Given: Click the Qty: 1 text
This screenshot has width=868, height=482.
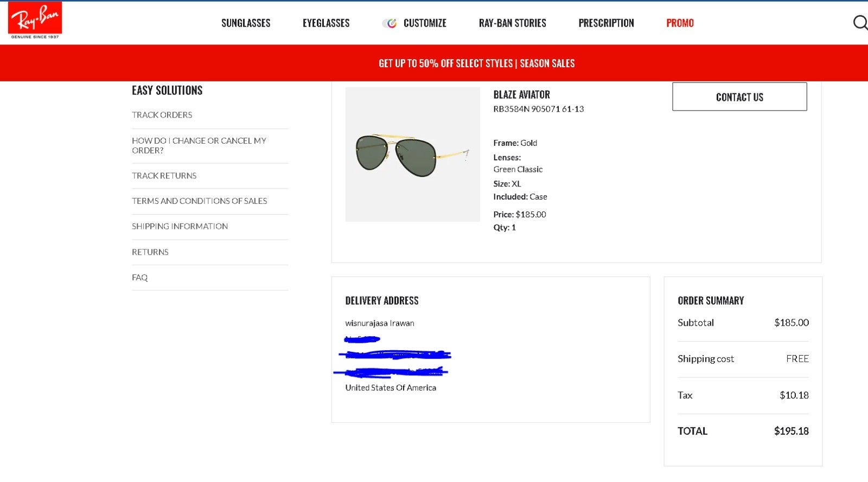Looking at the screenshot, I should [x=505, y=228].
